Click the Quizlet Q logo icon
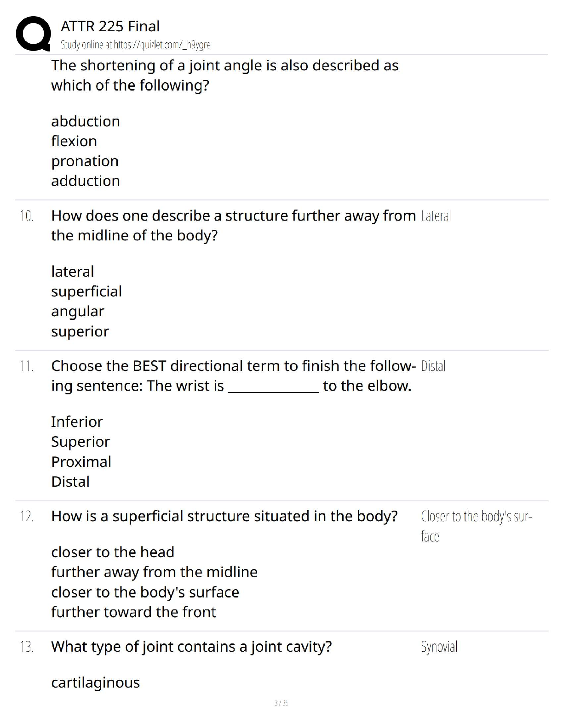 (33, 34)
